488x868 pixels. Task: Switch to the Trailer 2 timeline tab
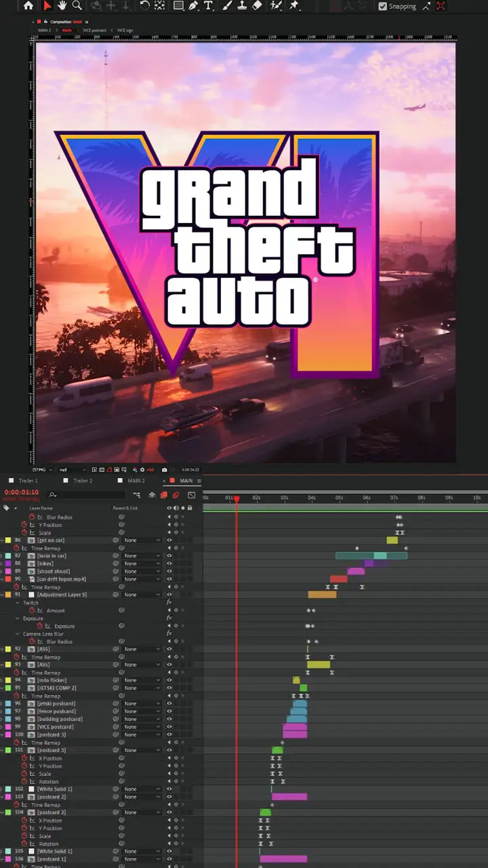pos(83,481)
